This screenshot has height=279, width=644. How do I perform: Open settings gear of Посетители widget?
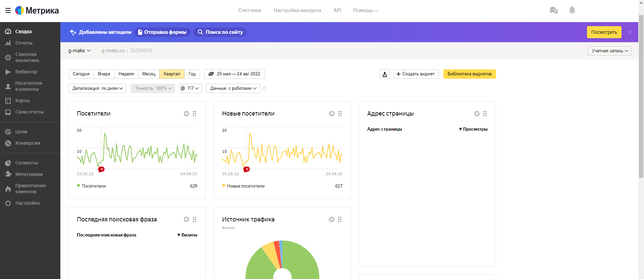[x=186, y=114]
